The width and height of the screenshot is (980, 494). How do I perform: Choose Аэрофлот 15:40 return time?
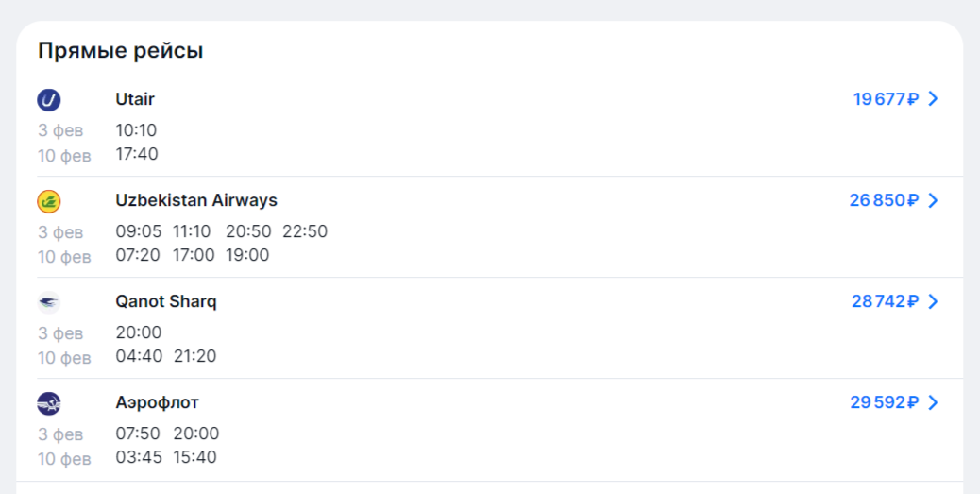point(195,458)
